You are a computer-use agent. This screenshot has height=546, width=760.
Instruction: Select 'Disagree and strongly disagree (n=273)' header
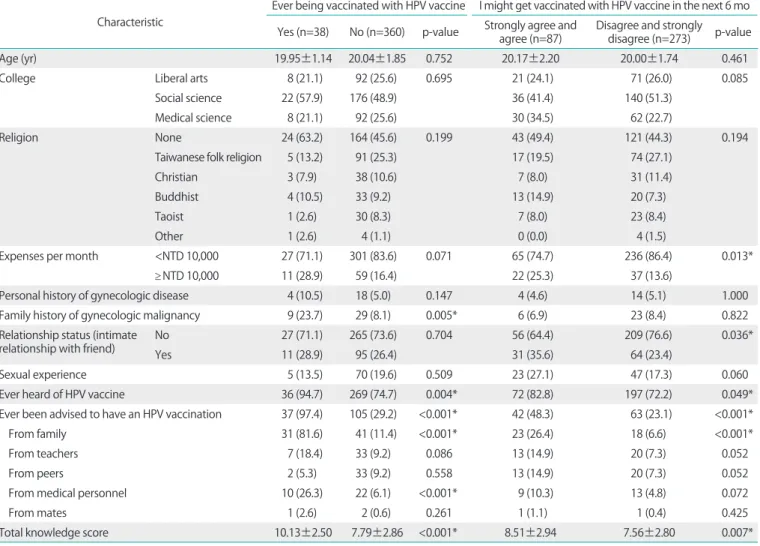(x=649, y=32)
